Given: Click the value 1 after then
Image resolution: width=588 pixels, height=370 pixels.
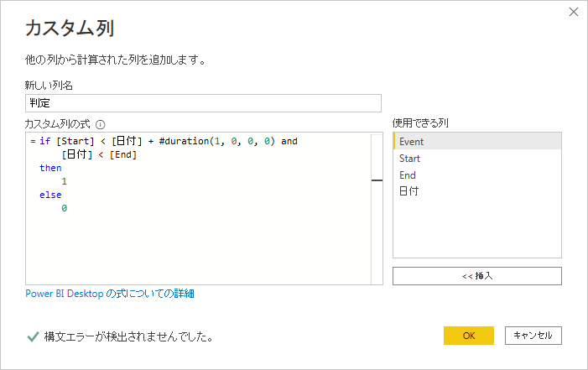Looking at the screenshot, I should 64,181.
